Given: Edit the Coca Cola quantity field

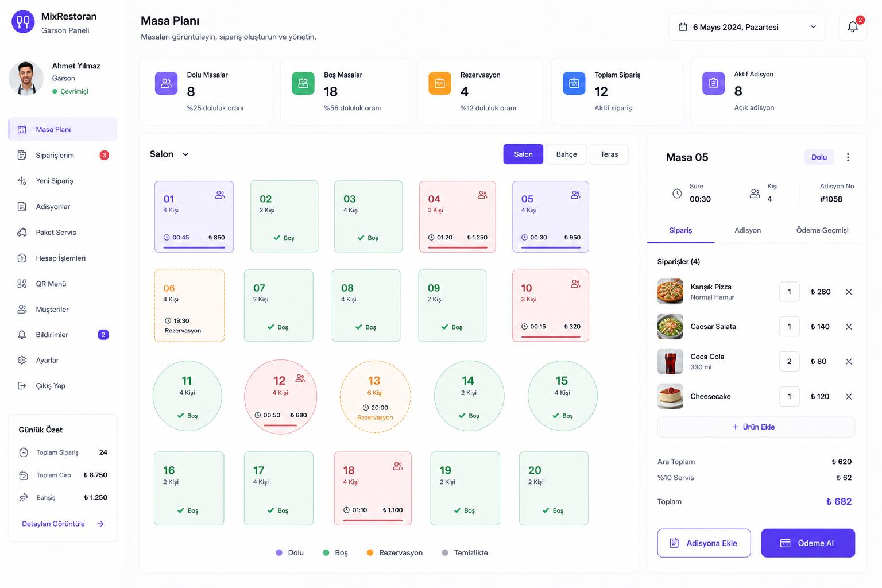Looking at the screenshot, I should (x=790, y=362).
